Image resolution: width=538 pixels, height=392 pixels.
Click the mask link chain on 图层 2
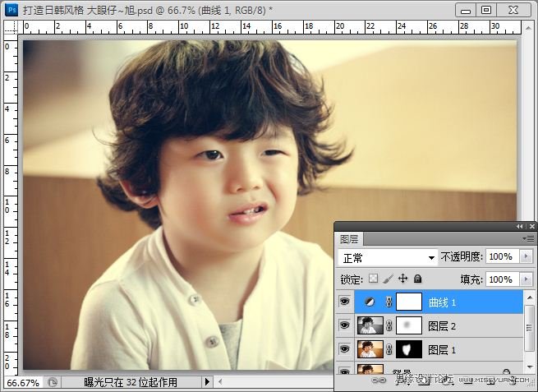point(389,325)
